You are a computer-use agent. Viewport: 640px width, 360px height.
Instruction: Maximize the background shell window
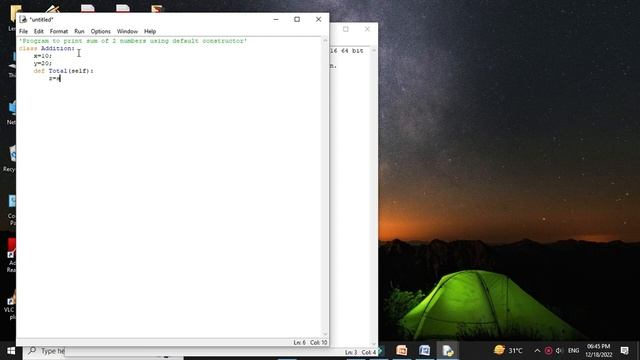tap(346, 29)
